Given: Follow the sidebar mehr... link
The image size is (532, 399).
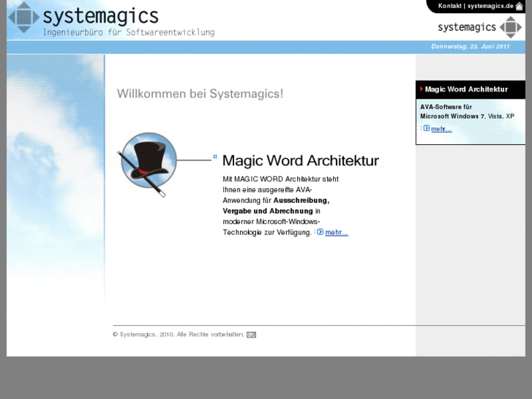Looking at the screenshot, I should tap(441, 129).
